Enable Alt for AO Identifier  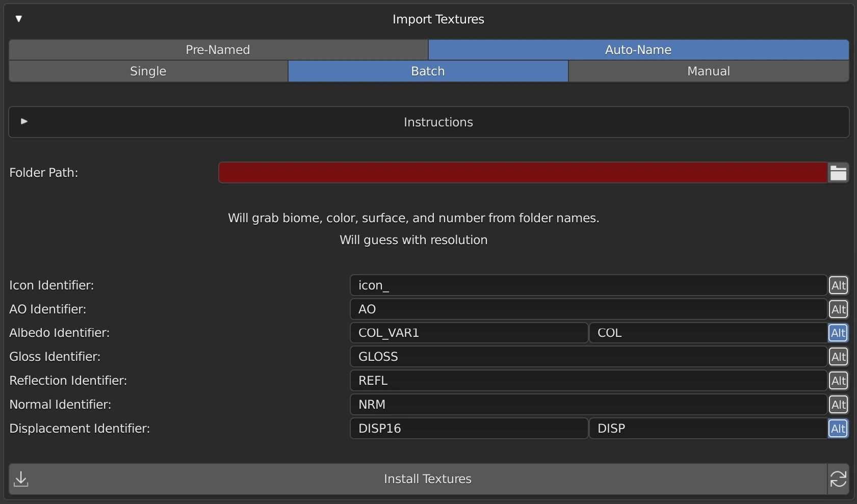(x=838, y=309)
